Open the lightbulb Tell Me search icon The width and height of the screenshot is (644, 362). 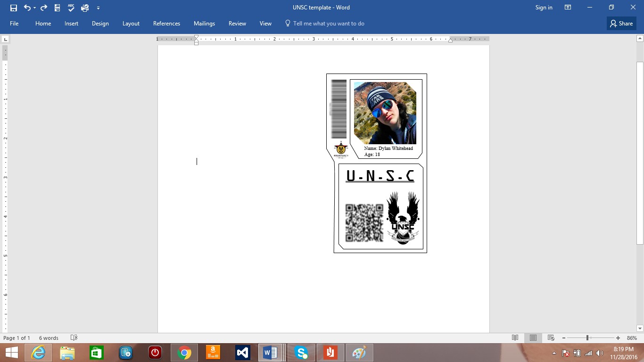288,23
